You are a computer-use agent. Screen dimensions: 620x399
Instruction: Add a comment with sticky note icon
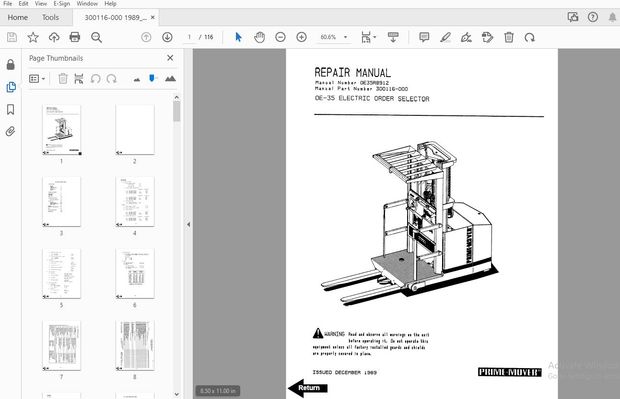pyautogui.click(x=424, y=37)
